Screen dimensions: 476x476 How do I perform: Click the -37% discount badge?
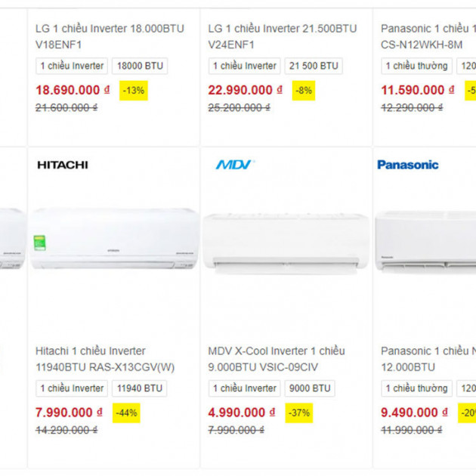pos(299,413)
